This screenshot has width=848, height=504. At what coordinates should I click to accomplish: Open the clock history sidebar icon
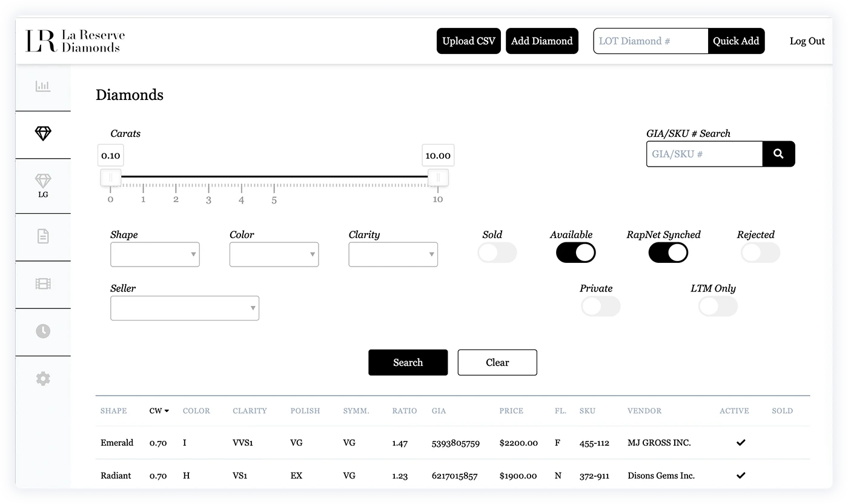click(43, 331)
